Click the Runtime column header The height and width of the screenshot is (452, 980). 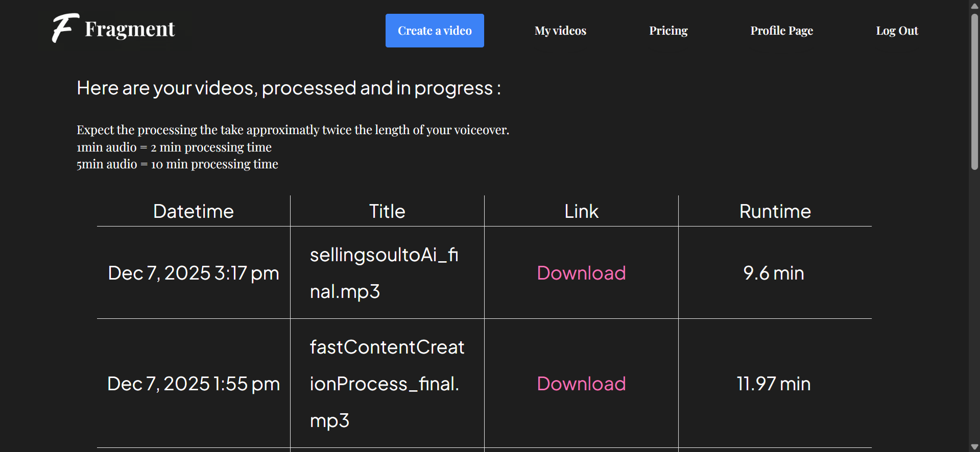point(775,211)
